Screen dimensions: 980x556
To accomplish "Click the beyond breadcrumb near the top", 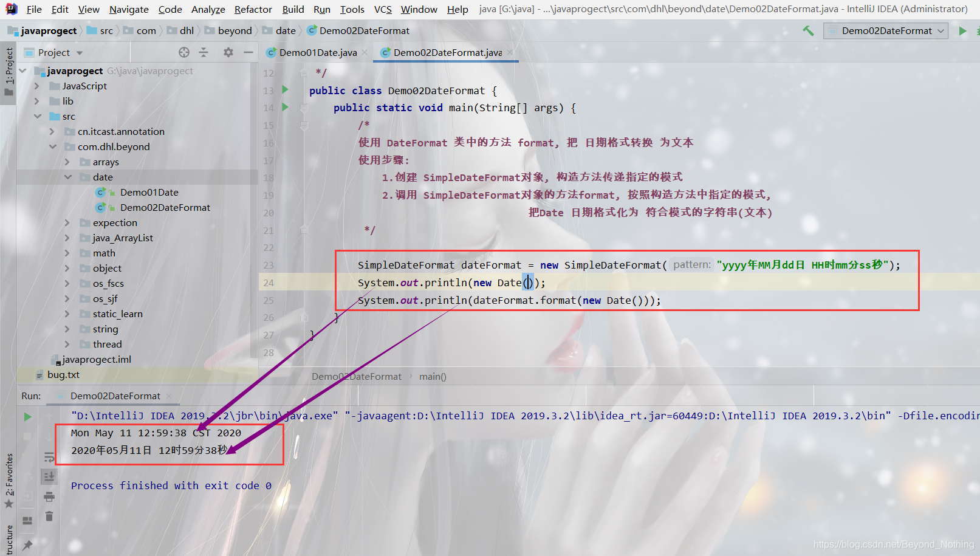I will point(235,30).
